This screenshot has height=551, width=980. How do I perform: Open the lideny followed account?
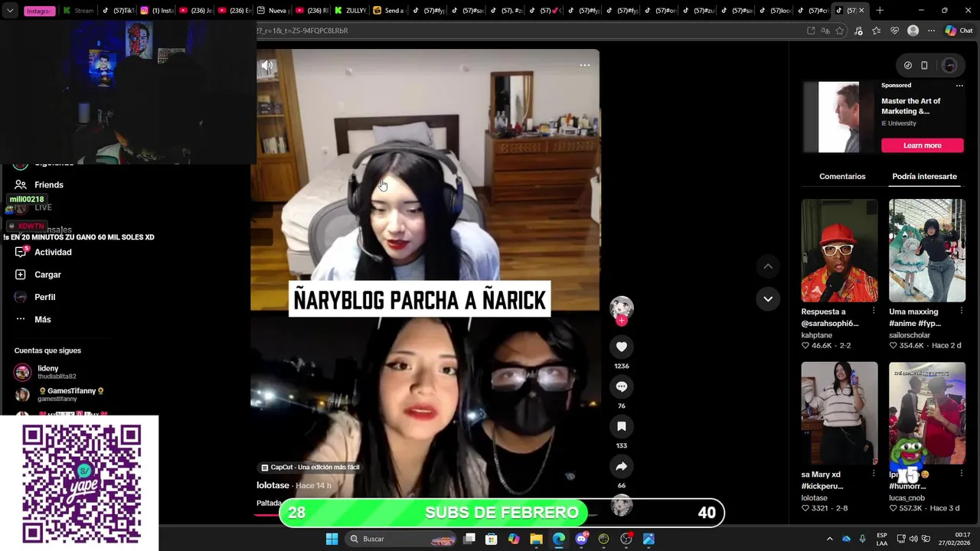pyautogui.click(x=46, y=372)
